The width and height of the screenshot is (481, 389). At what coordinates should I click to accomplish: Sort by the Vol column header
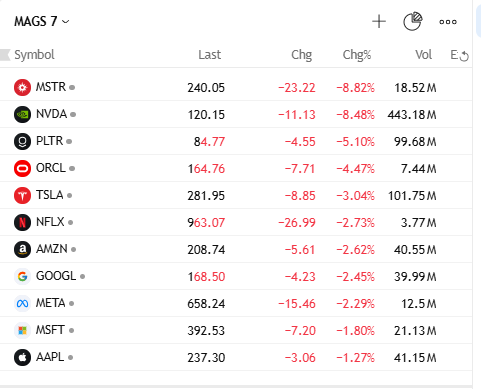pos(423,55)
